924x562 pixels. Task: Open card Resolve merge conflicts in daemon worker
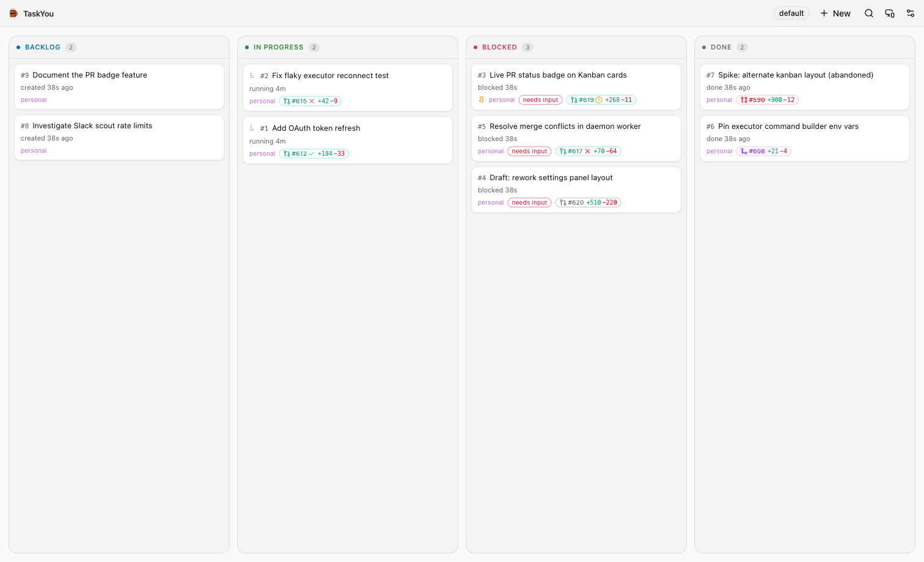[x=576, y=139]
